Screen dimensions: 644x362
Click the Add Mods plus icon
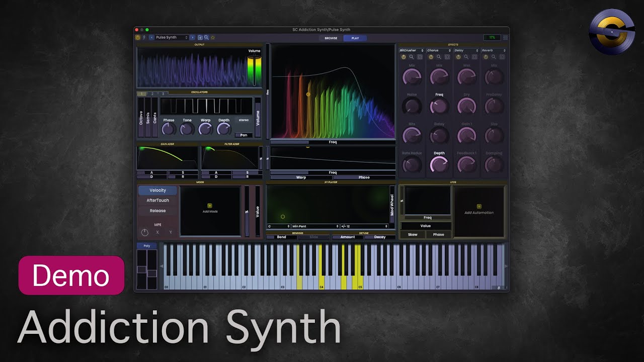(x=210, y=206)
